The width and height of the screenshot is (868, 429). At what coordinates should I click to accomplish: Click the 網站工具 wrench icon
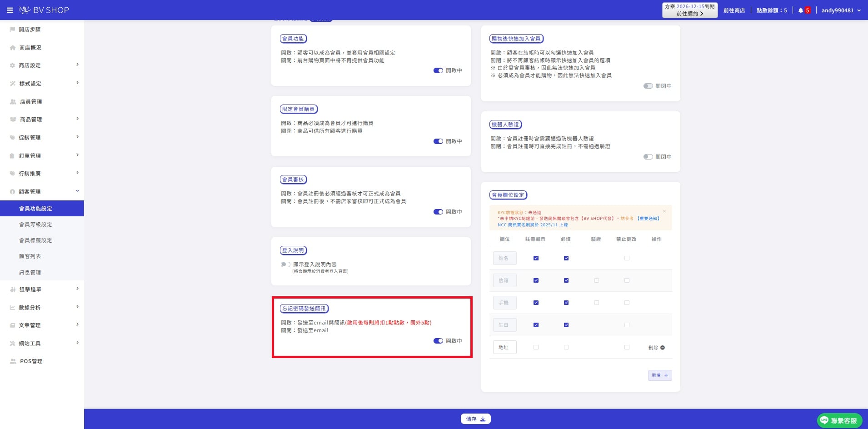[13, 344]
